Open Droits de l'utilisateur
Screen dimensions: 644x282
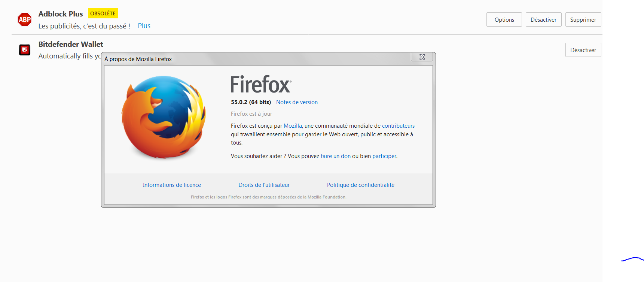coord(264,185)
